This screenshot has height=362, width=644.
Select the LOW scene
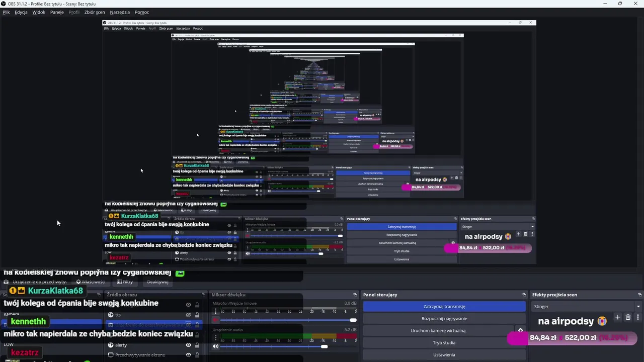click(x=9, y=344)
